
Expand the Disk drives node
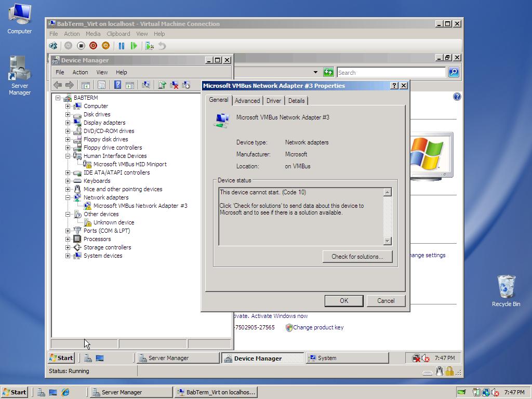[68, 114]
